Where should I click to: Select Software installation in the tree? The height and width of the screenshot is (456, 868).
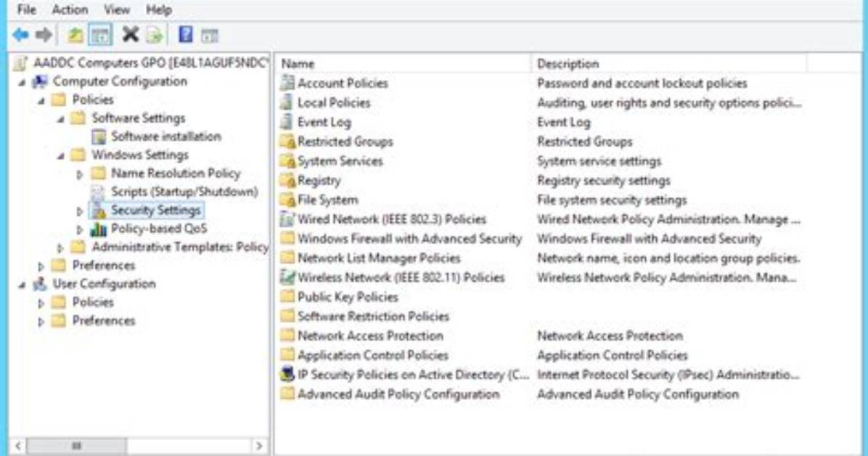[166, 137]
